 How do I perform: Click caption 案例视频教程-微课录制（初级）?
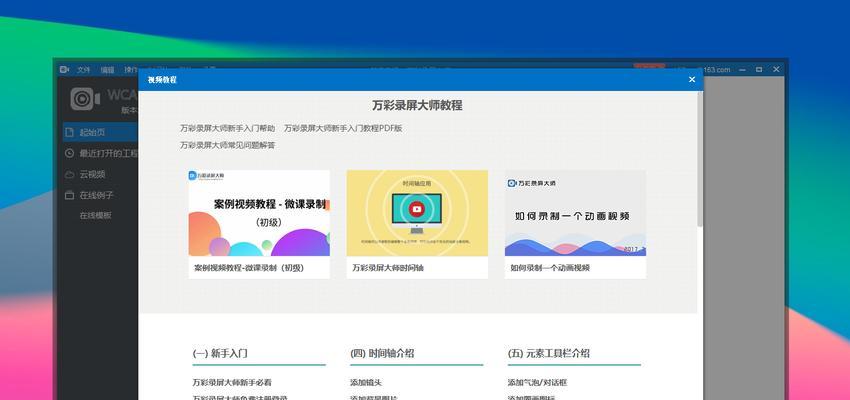(x=249, y=268)
